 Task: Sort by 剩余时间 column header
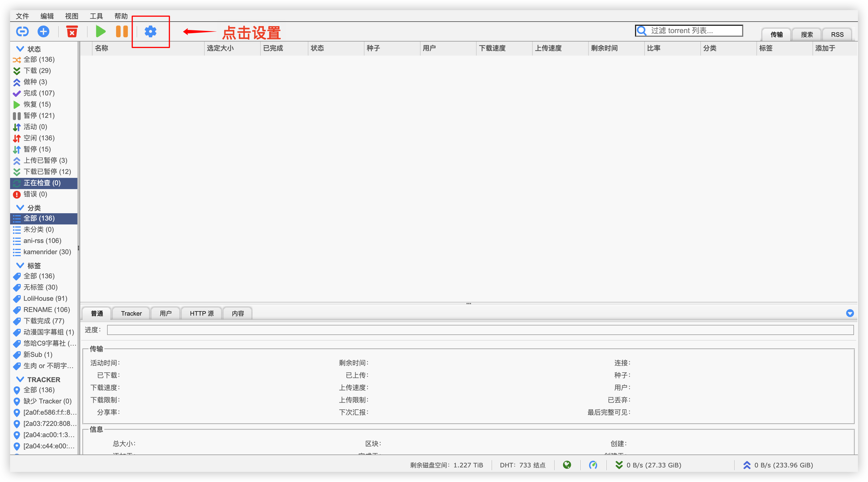coord(616,48)
